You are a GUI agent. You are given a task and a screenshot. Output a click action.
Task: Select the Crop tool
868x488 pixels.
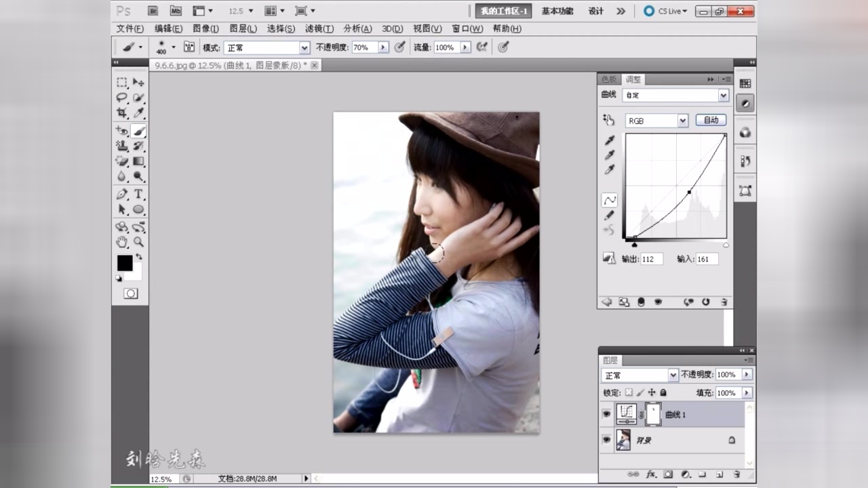[121, 113]
